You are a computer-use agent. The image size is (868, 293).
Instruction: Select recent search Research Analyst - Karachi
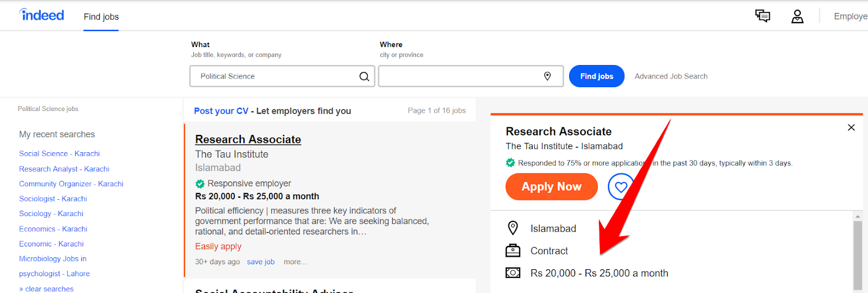(64, 169)
